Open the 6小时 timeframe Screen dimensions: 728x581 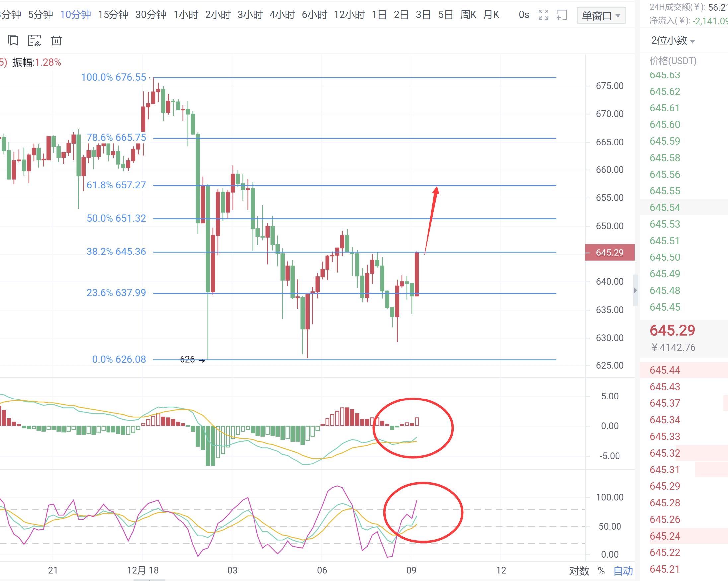pyautogui.click(x=314, y=15)
